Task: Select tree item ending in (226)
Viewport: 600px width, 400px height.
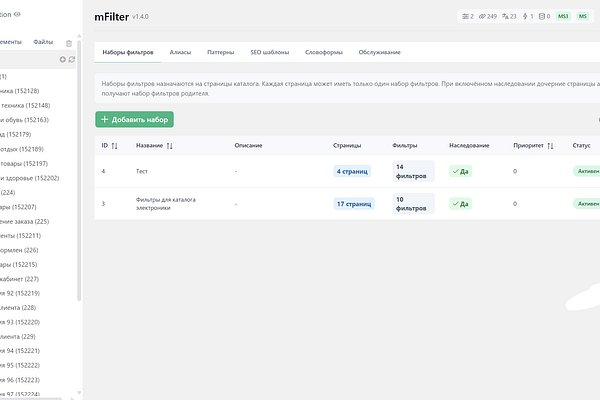Action: pyautogui.click(x=19, y=250)
